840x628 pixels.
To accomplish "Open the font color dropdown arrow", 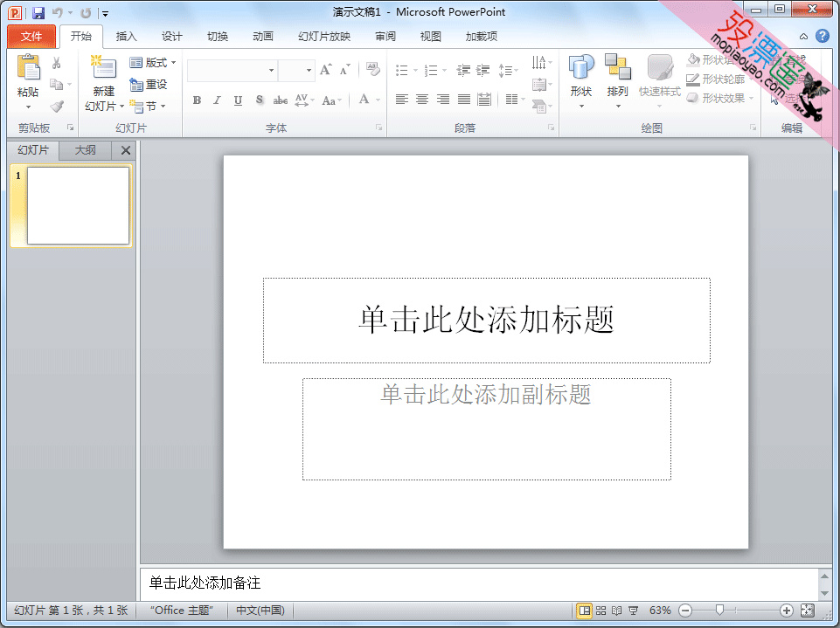I will tap(378, 100).
